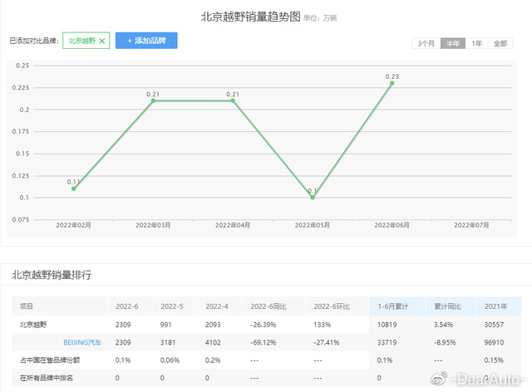Image resolution: width=532 pixels, height=392 pixels.
Task: Click the -26.39% cell
Action: [x=264, y=325]
